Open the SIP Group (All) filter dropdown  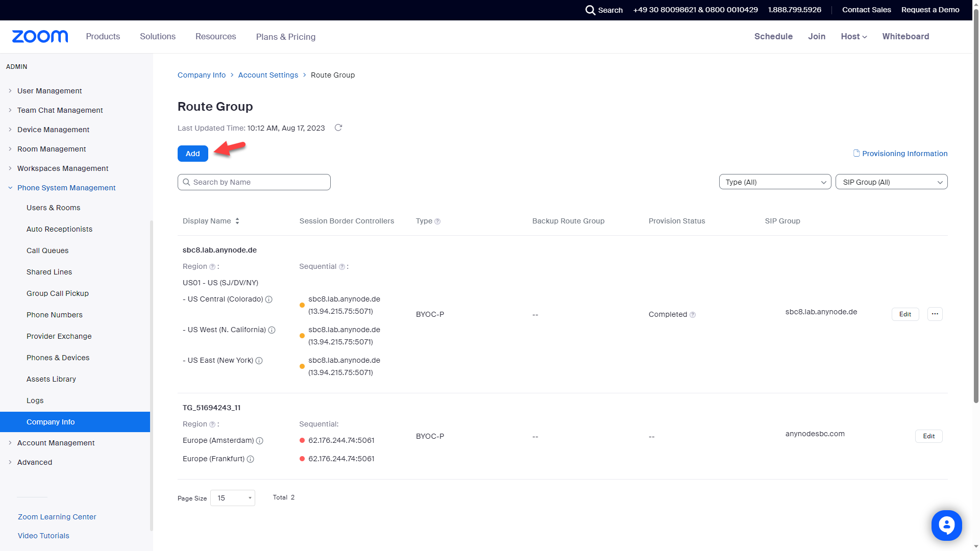tap(891, 182)
